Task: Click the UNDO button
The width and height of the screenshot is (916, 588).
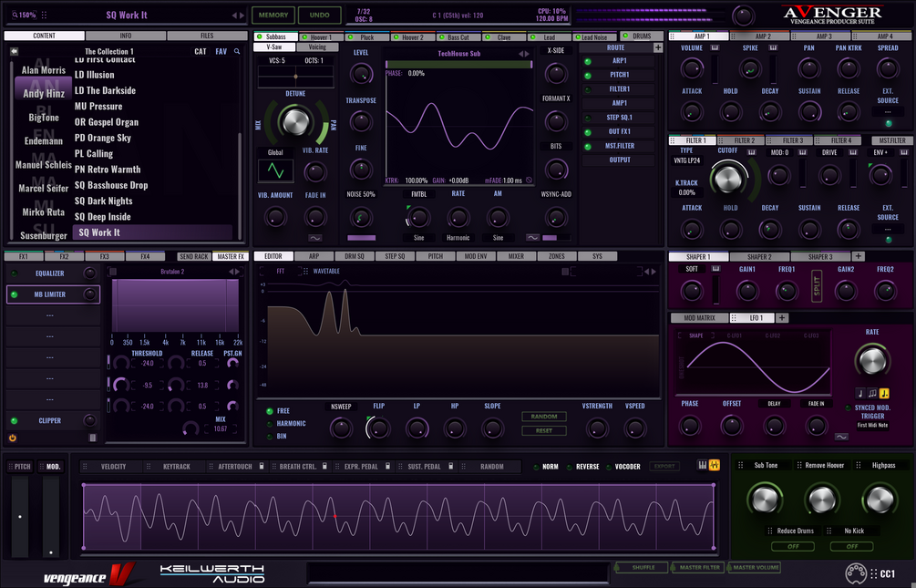Action: [x=320, y=15]
